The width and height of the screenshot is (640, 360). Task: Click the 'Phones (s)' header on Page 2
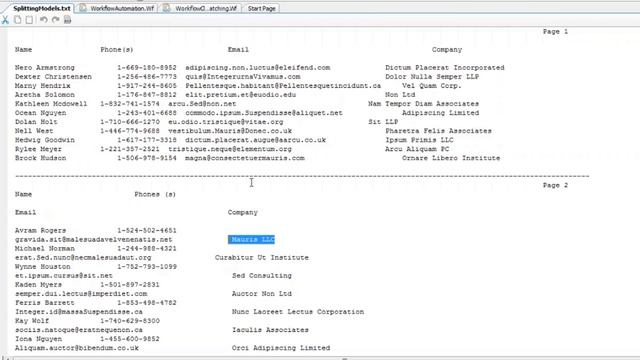[x=155, y=194]
